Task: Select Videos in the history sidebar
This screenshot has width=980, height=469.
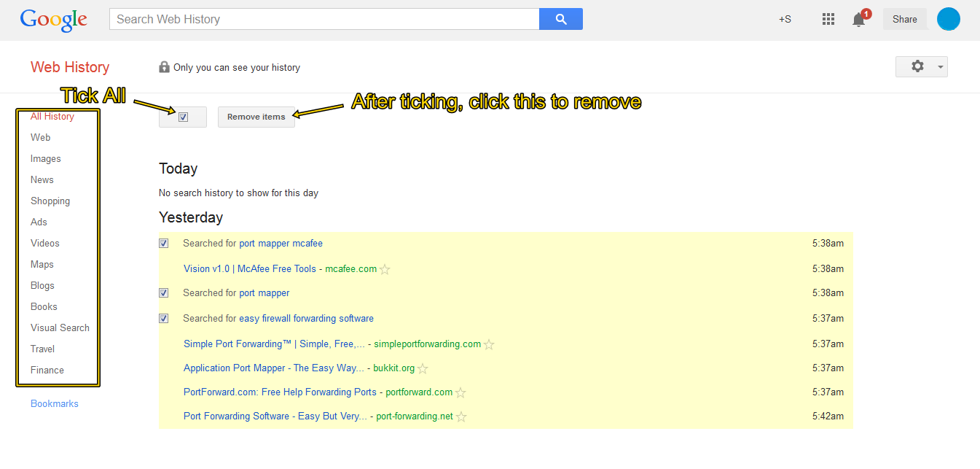Action: (45, 244)
